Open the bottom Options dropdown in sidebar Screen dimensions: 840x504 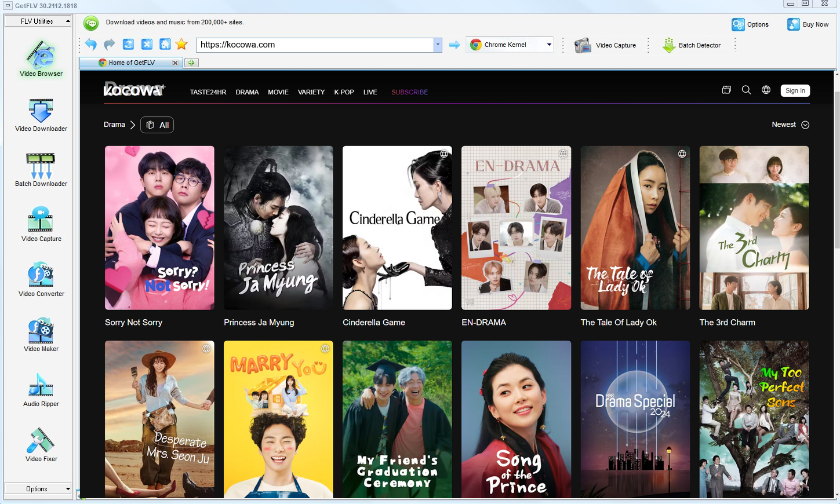pos(38,489)
